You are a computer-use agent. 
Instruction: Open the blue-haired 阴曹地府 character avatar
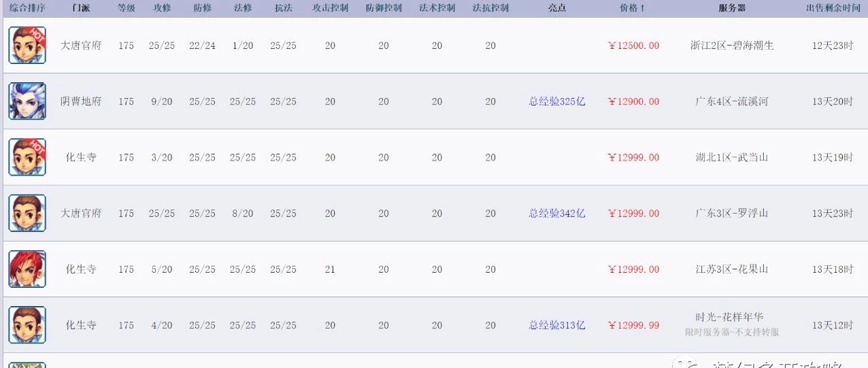(x=27, y=101)
